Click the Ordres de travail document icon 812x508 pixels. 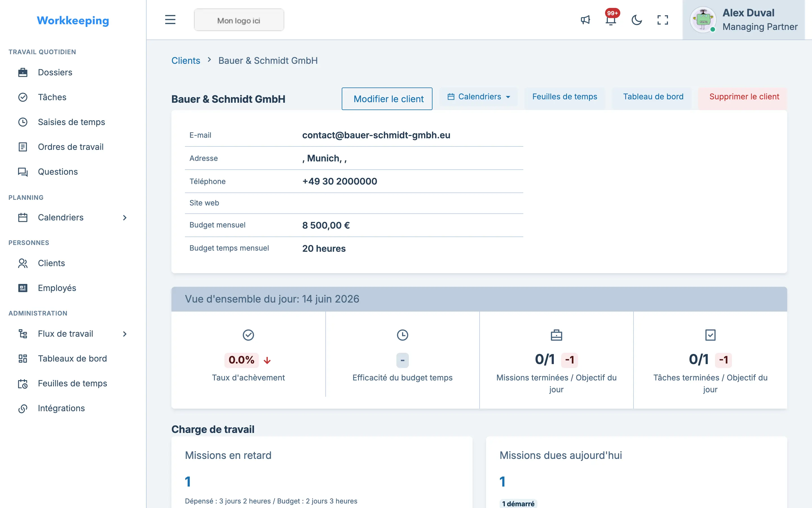(23, 147)
